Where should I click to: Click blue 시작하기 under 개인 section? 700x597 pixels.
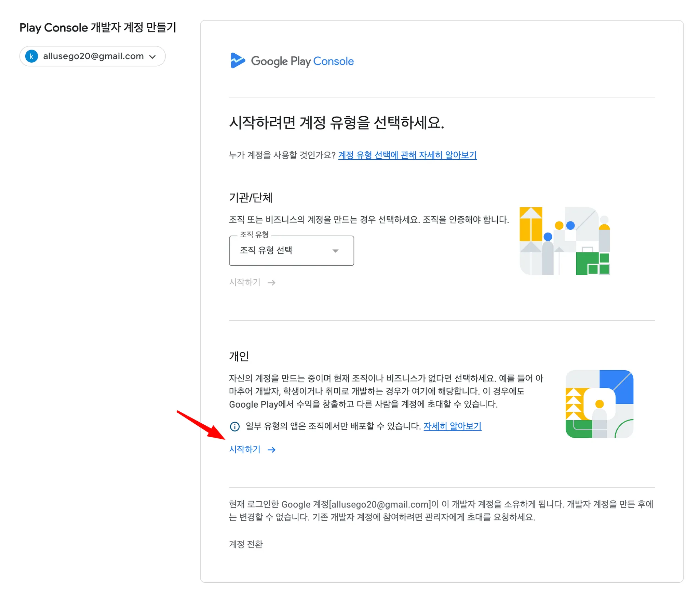245,449
